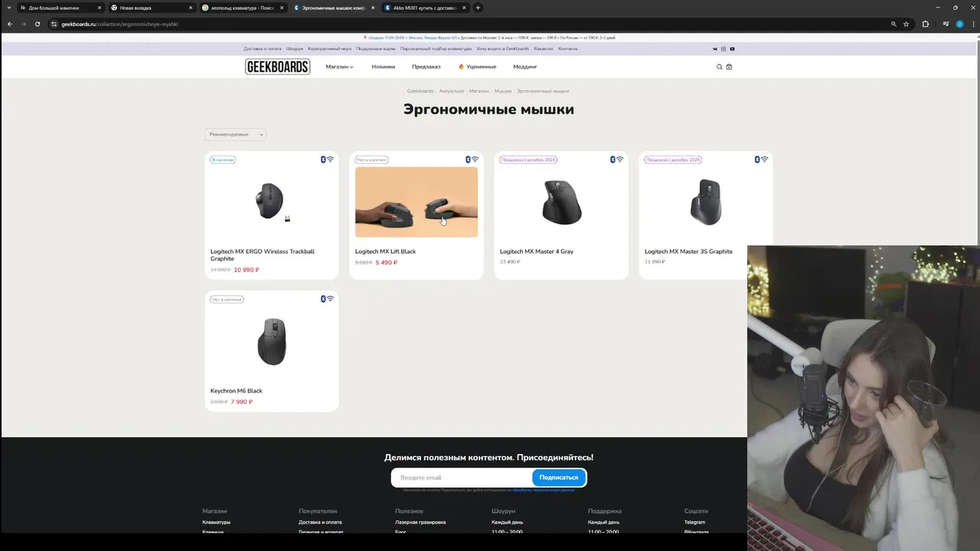Open the Instagram icon in header
The image size is (980, 551).
click(x=724, y=49)
